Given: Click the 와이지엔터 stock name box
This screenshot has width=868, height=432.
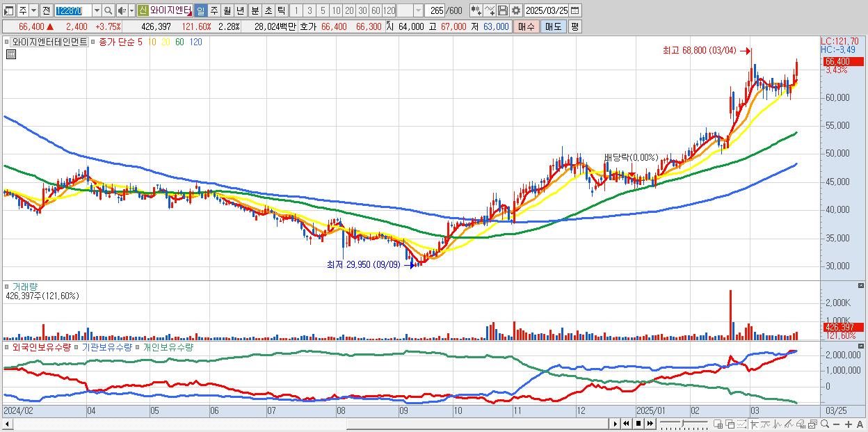Looking at the screenshot, I should [171, 10].
